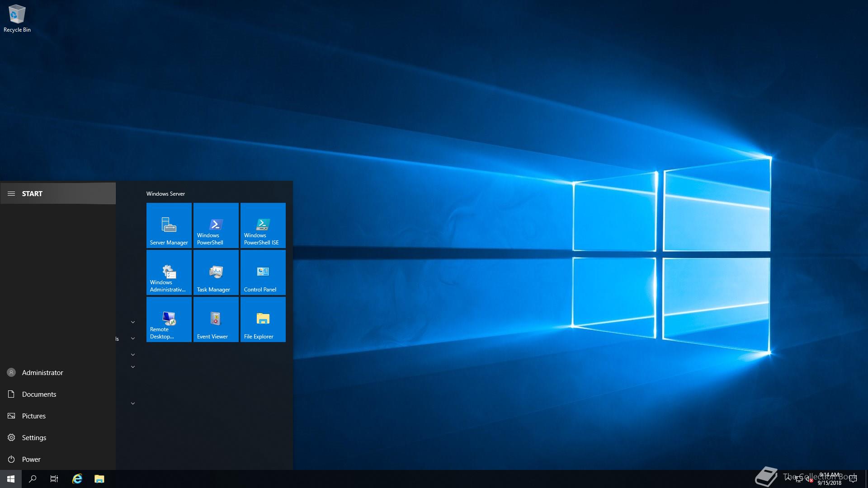The image size is (868, 488).
Task: Open the Windows PowerShell ISE tile
Action: (263, 225)
